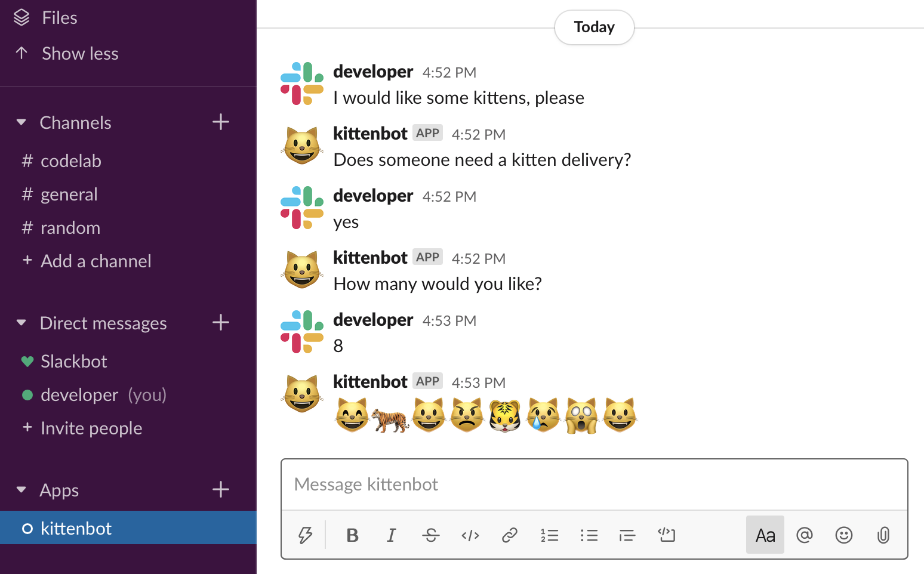Image resolution: width=924 pixels, height=574 pixels.
Task: Toggle bold text formatting
Action: 352,535
